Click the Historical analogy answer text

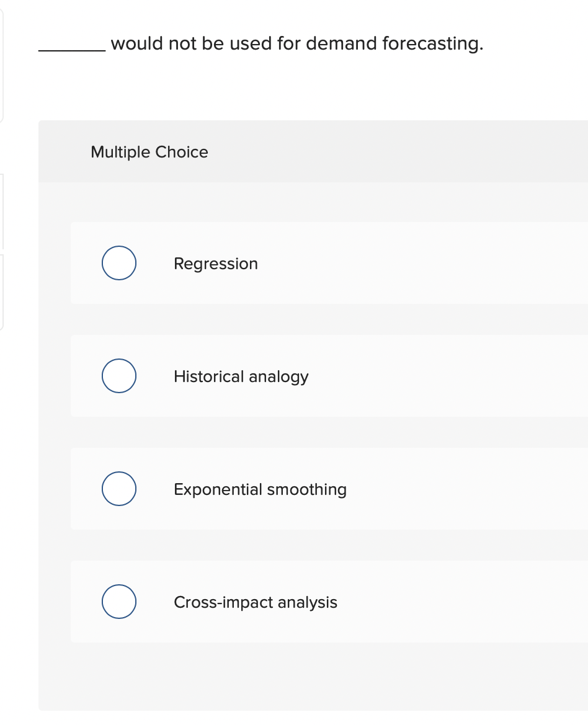tap(241, 376)
